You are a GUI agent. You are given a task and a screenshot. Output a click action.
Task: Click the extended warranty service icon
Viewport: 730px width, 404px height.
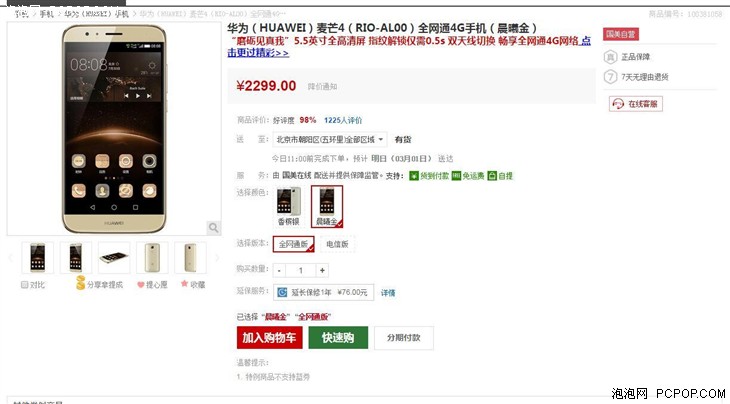click(282, 292)
